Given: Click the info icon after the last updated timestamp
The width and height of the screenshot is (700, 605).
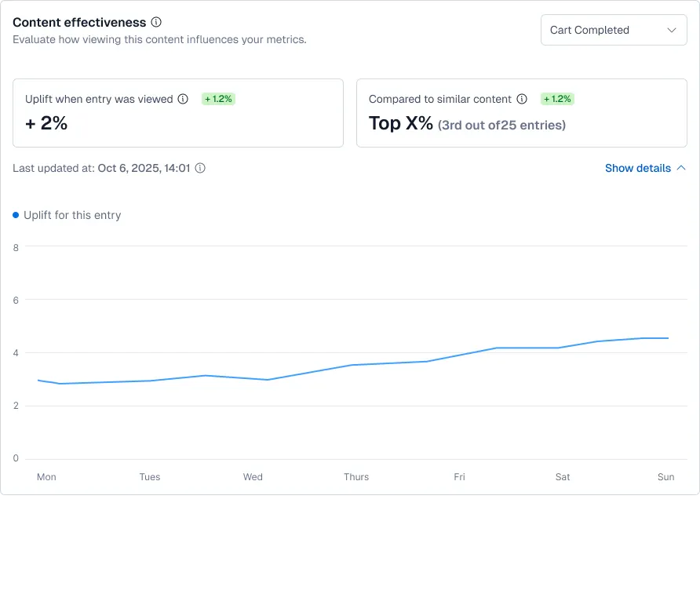Looking at the screenshot, I should (x=200, y=168).
